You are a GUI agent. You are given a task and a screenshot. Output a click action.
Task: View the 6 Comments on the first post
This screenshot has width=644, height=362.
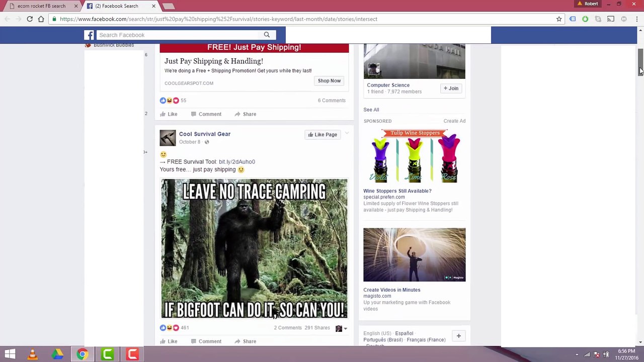point(332,101)
